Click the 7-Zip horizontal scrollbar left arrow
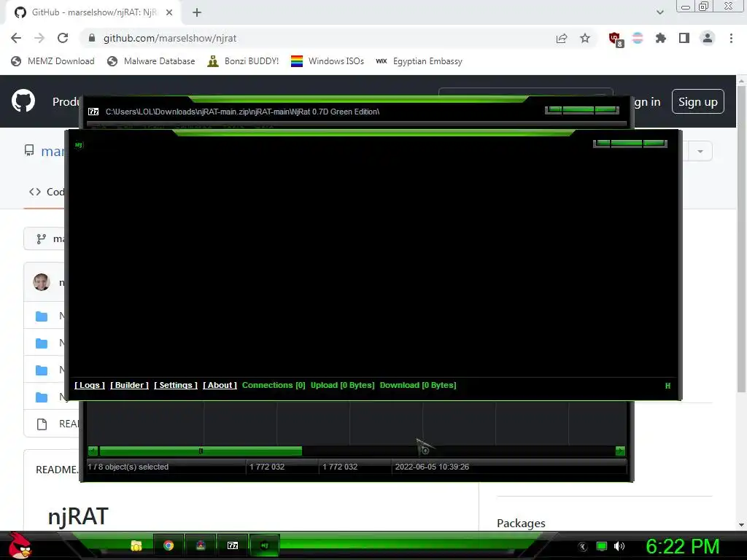Image resolution: width=747 pixels, height=560 pixels. [x=93, y=451]
